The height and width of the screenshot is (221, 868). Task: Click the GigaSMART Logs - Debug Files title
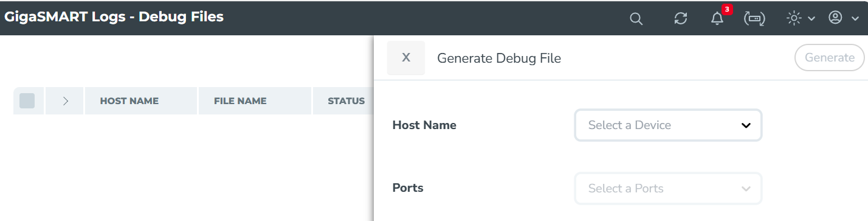pos(114,17)
